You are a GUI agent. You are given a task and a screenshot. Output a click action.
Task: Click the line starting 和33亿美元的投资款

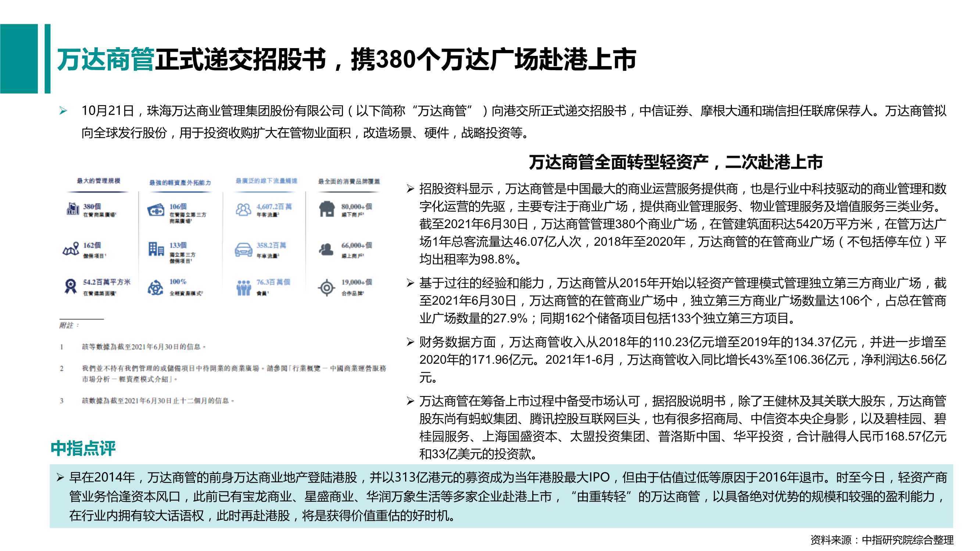(x=479, y=454)
